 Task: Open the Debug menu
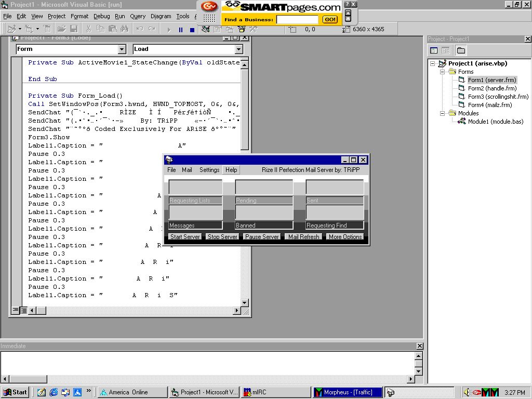[x=102, y=16]
